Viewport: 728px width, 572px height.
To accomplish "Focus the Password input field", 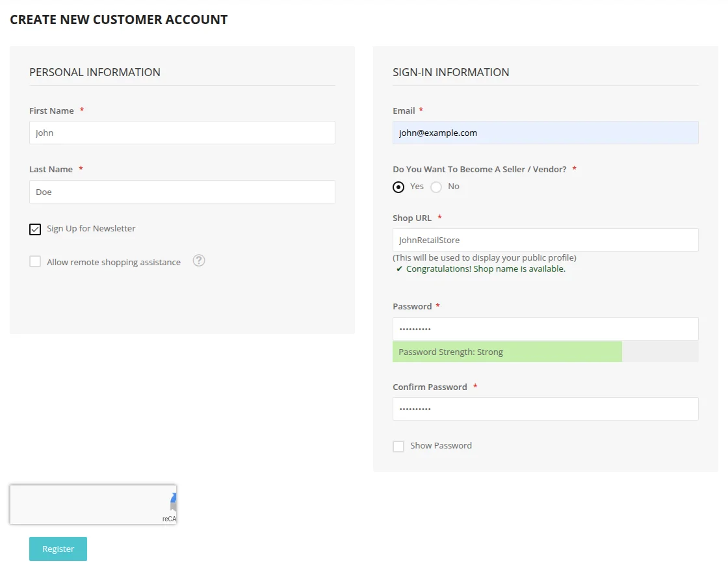I will (x=545, y=328).
